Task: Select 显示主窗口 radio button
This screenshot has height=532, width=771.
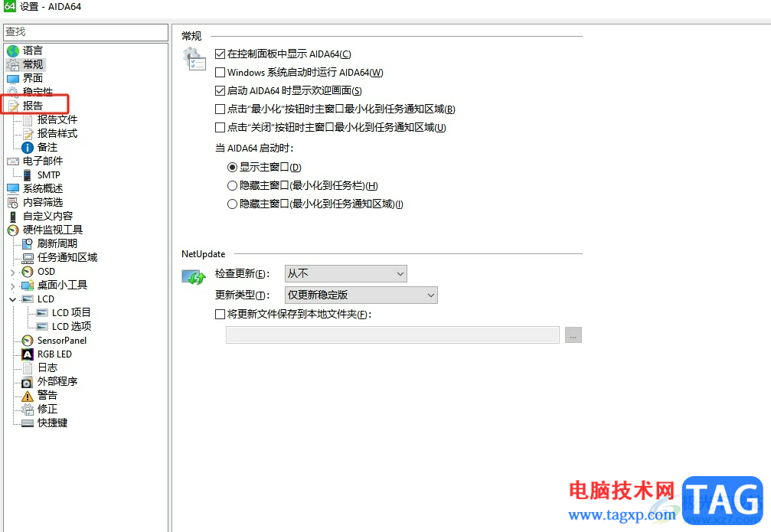Action: (x=232, y=167)
